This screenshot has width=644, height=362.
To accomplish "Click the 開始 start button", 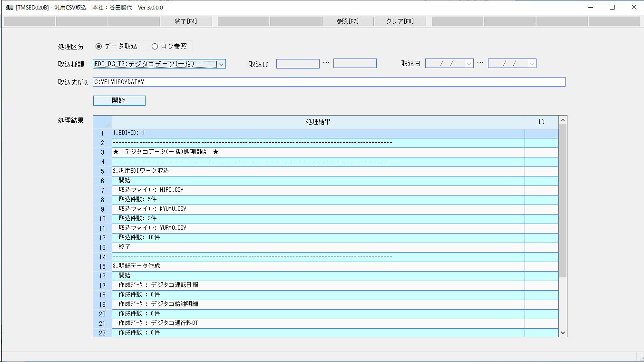I will pyautogui.click(x=119, y=100).
